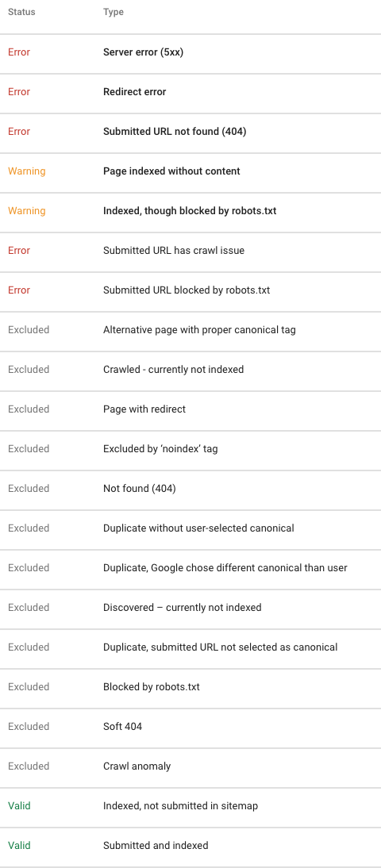Select the Submitted and indexed row
This screenshot has width=381, height=868.
[190, 846]
